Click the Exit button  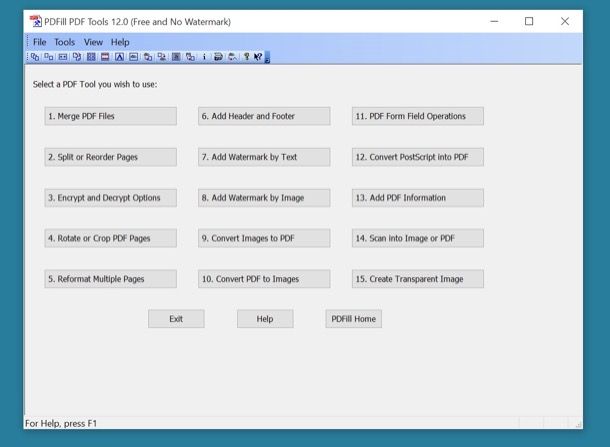tap(176, 319)
